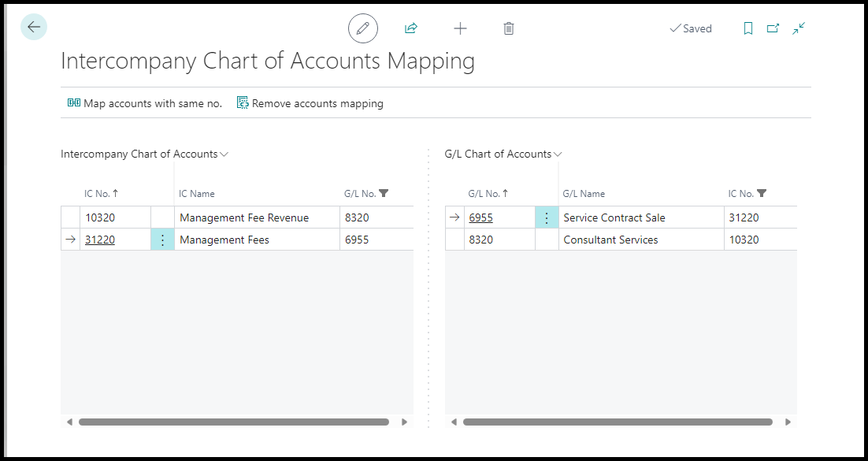868x461 pixels.
Task: Click Remove accounts mapping action
Action: pos(310,103)
